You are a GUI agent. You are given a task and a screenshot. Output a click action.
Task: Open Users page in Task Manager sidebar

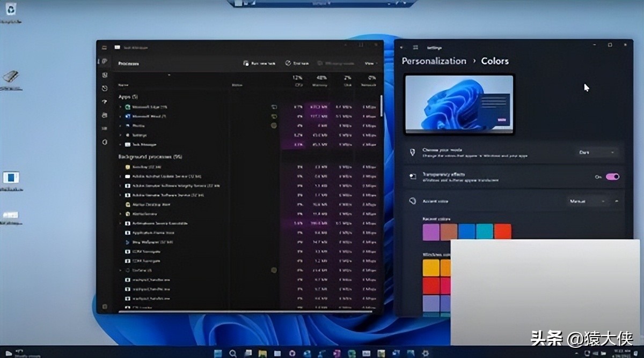click(105, 115)
